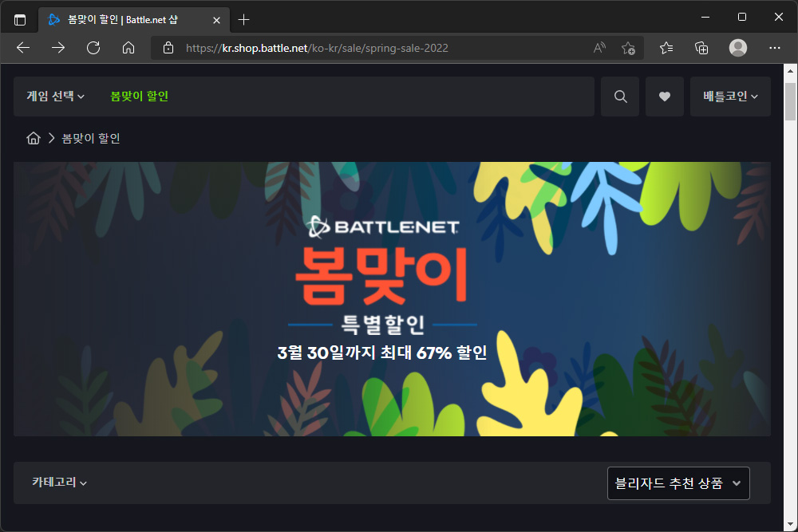The height and width of the screenshot is (532, 798).
Task: Expand the 배틀코인 dropdown
Action: (730, 97)
